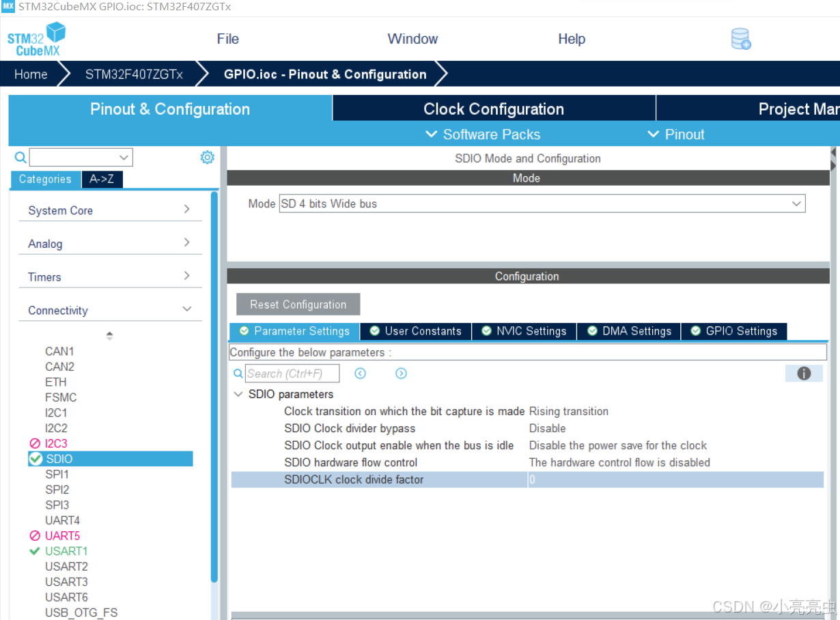Image resolution: width=840 pixels, height=620 pixels.
Task: Open the peripheral search combo box dropdown
Action: pyautogui.click(x=123, y=158)
